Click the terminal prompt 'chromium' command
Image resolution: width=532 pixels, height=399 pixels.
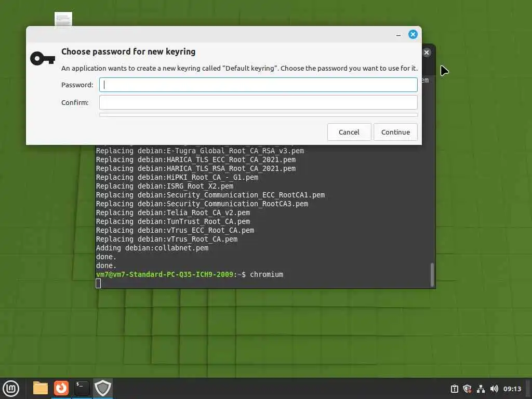[267, 274]
